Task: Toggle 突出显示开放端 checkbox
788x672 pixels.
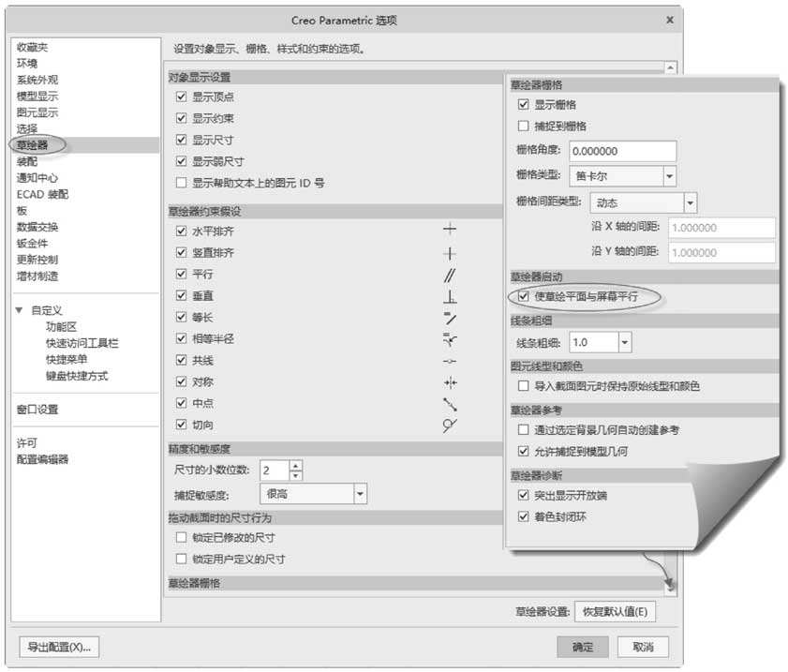Action: tap(523, 495)
